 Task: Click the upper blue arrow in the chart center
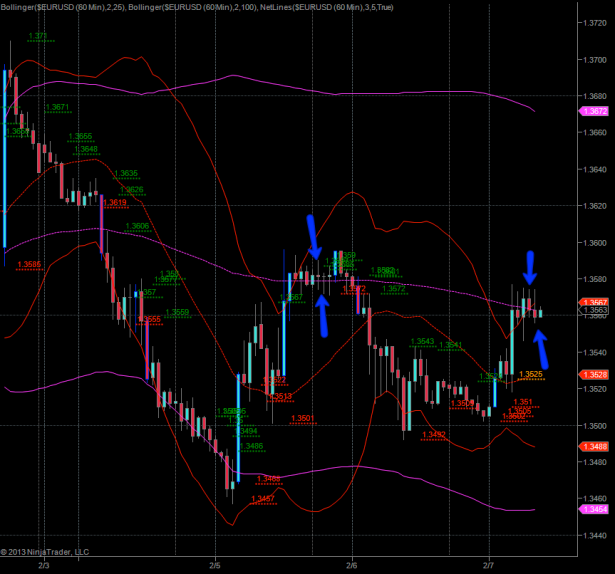click(314, 238)
